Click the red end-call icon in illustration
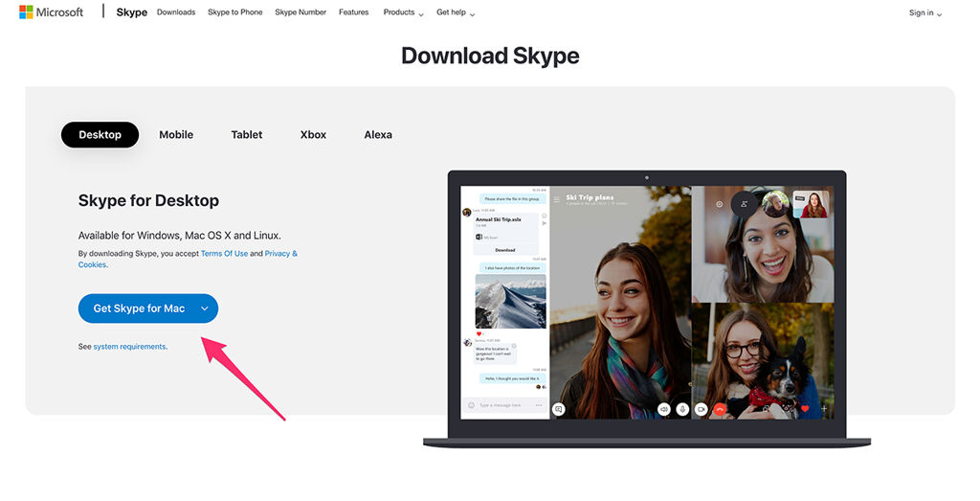This screenshot has width=980, height=501. point(720,409)
